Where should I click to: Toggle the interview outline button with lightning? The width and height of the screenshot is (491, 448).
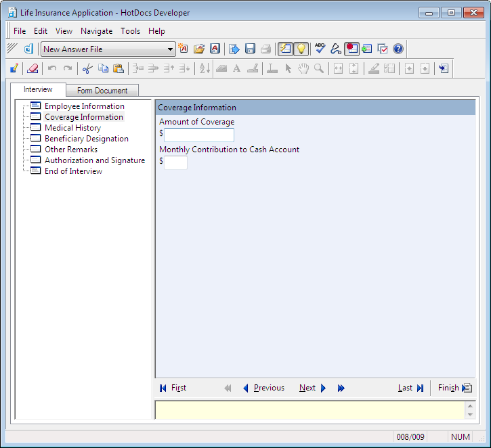286,49
